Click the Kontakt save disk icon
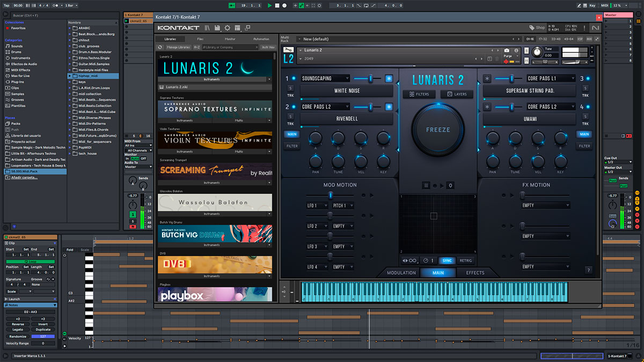The width and height of the screenshot is (644, 362). pos(217,28)
